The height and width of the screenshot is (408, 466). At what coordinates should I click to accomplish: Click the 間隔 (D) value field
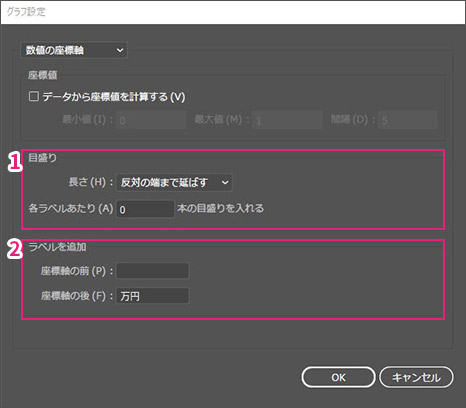coord(408,120)
